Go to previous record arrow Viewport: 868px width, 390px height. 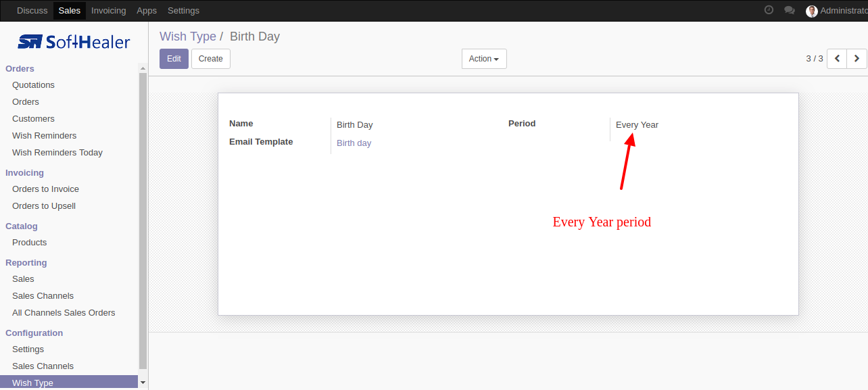pos(837,59)
